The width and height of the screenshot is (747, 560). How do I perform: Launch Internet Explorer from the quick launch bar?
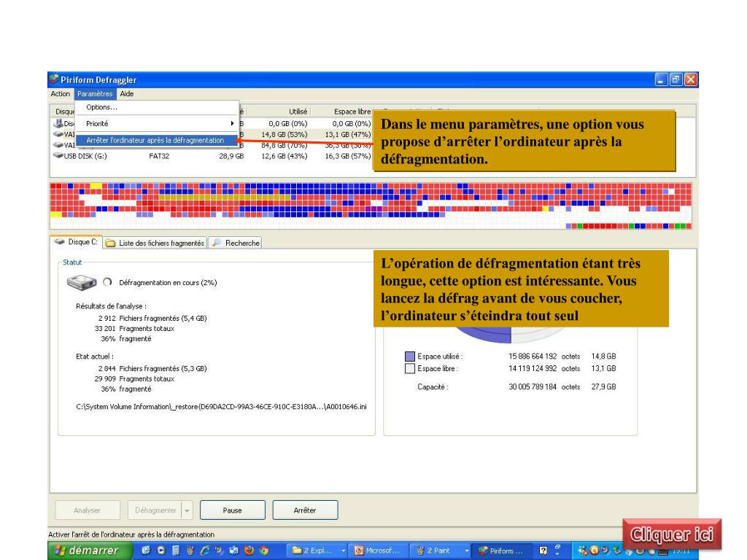[x=205, y=551]
